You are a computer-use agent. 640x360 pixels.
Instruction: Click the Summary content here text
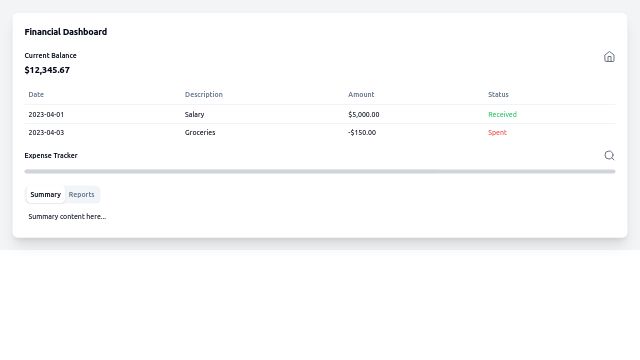click(67, 216)
